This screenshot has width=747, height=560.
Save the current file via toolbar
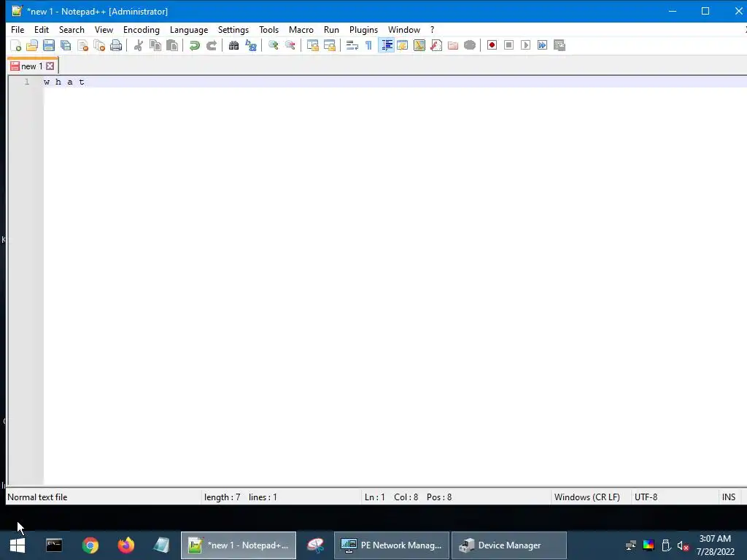pyautogui.click(x=49, y=46)
